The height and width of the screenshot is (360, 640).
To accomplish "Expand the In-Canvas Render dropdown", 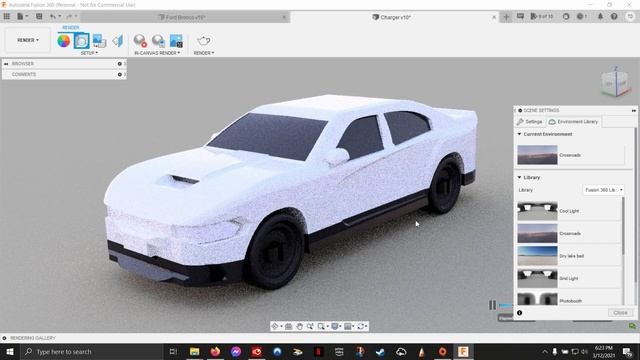I will pyautogui.click(x=157, y=53).
